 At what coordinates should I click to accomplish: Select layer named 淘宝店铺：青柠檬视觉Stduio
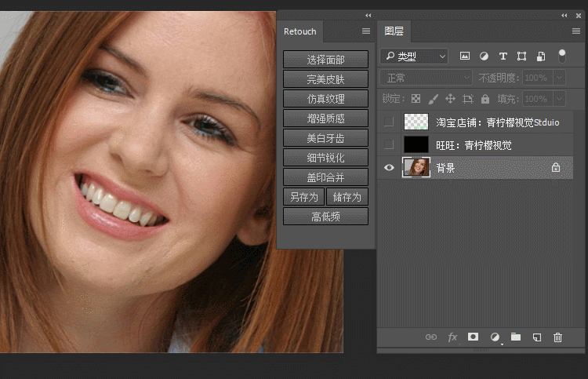coord(498,122)
